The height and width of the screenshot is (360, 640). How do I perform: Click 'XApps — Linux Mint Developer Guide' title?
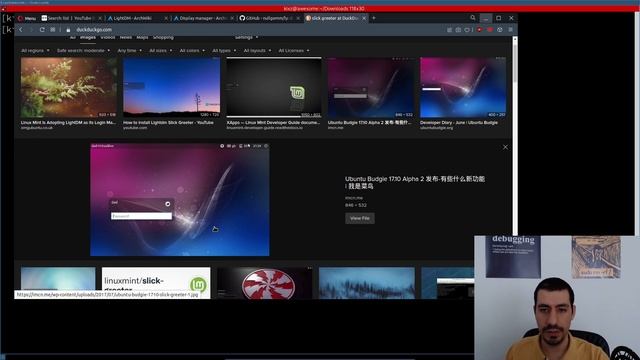tap(273, 122)
